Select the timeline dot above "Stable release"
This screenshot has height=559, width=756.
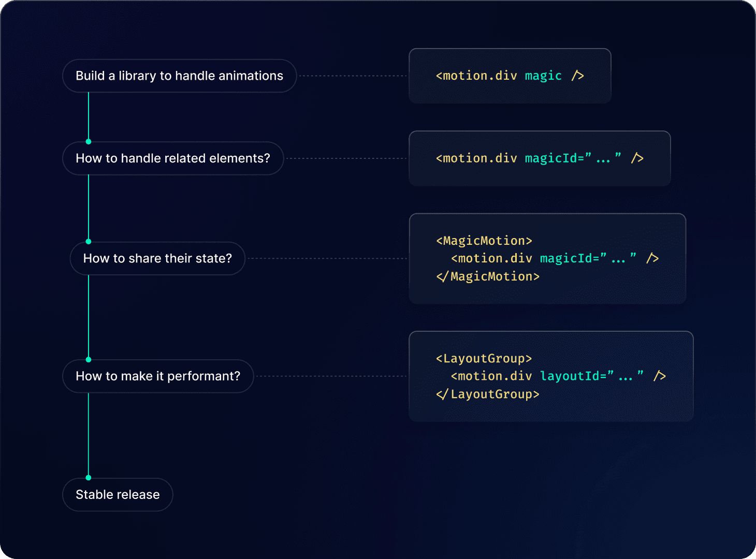(89, 478)
